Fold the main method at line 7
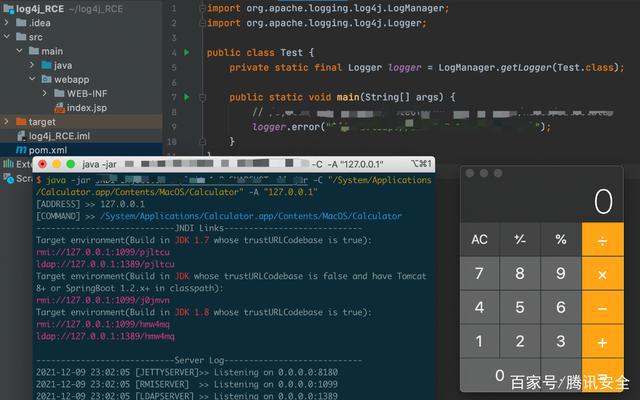The width and height of the screenshot is (640, 400). (x=202, y=97)
